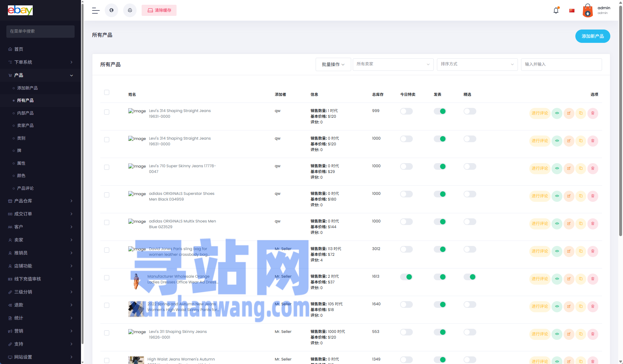View Levi's 710 Super Skinny Jeans product
Screen dimensions: 623x364
557,169
